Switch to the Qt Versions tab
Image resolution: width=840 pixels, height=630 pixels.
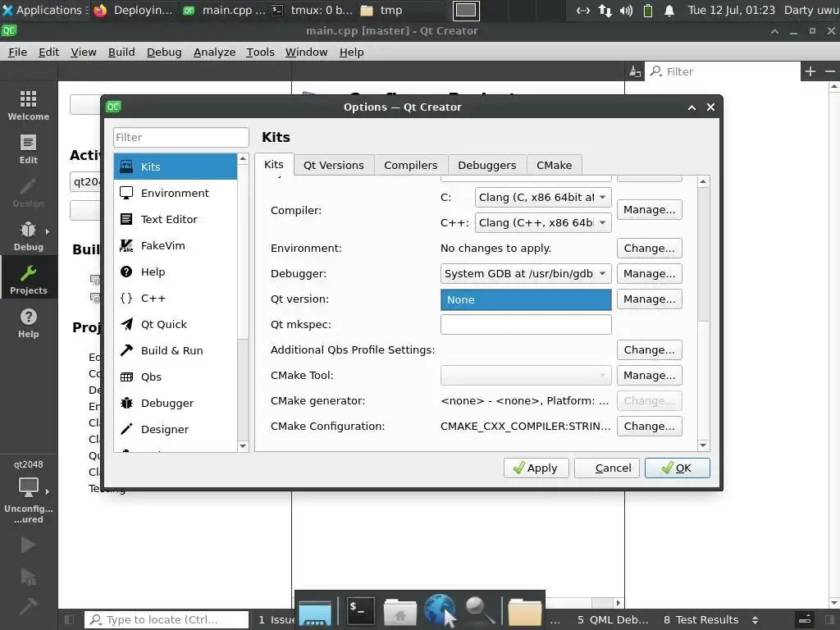[x=334, y=165]
